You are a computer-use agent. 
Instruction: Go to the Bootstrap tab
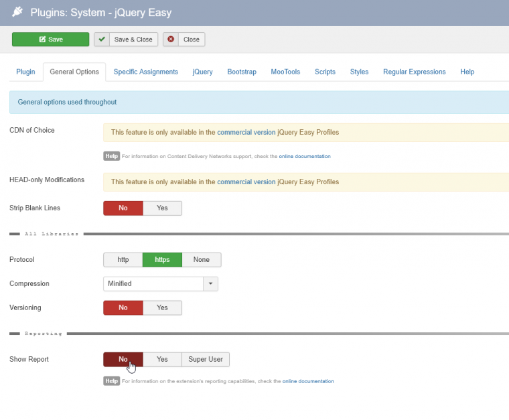click(x=241, y=72)
